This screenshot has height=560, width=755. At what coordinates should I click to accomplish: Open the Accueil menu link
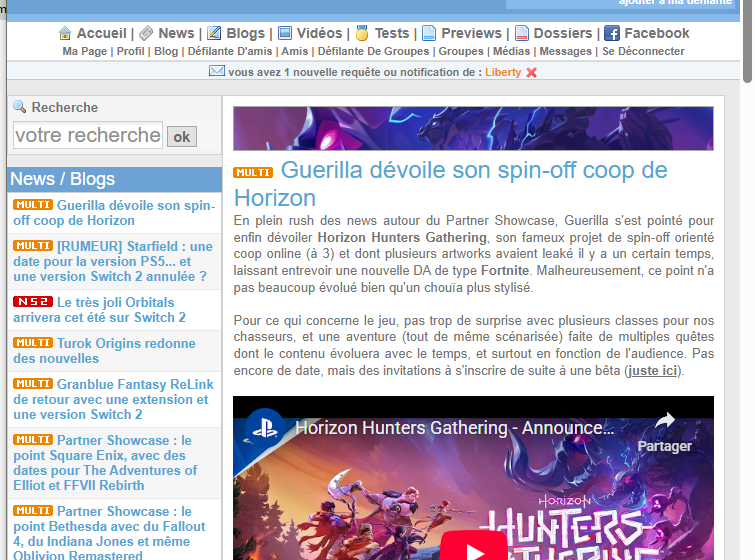[101, 33]
